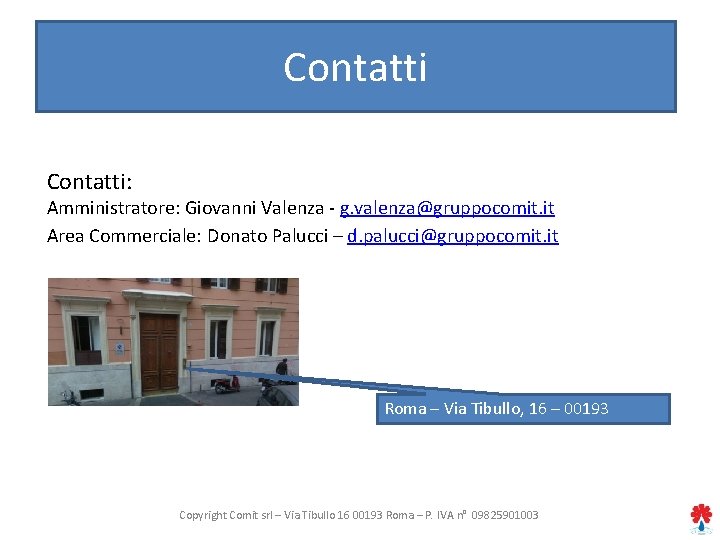Select the 'Roma – Via Tibullo, 16 – 00193' callout
The image size is (720, 540).
[x=523, y=409]
